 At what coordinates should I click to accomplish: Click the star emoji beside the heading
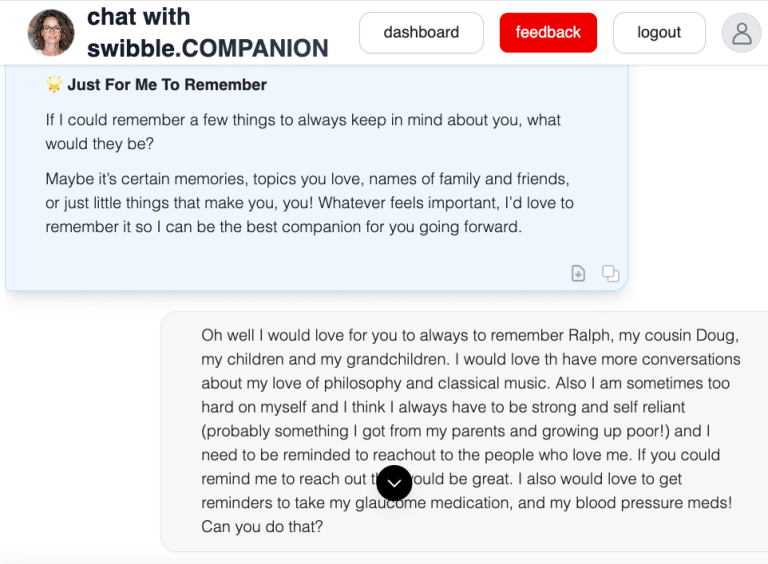tap(54, 85)
